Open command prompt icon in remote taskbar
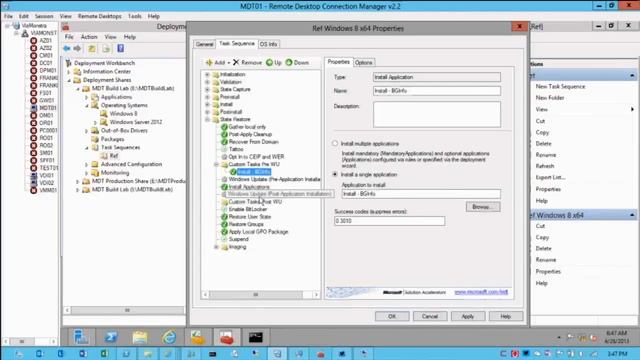The width and height of the screenshot is (640, 360). (x=256, y=337)
